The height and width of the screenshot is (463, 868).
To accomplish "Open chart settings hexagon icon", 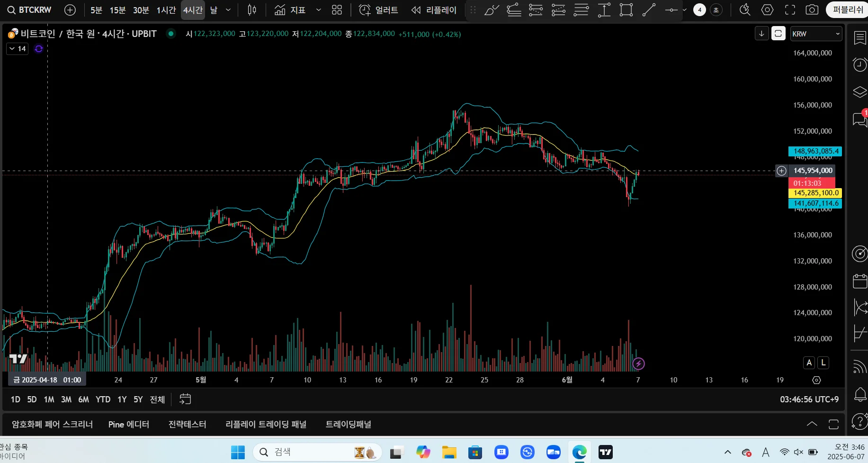I will 767,10.
